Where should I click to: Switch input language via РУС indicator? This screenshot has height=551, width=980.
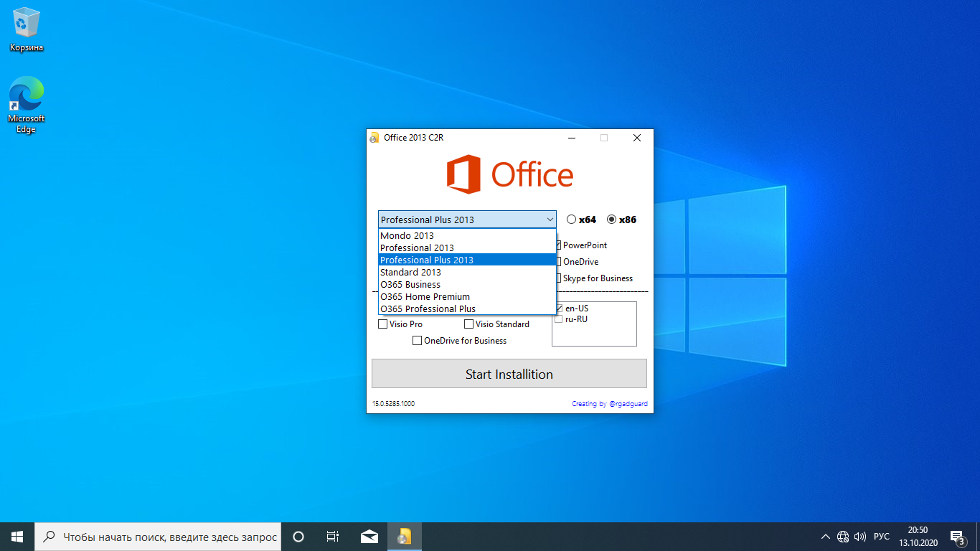[882, 537]
